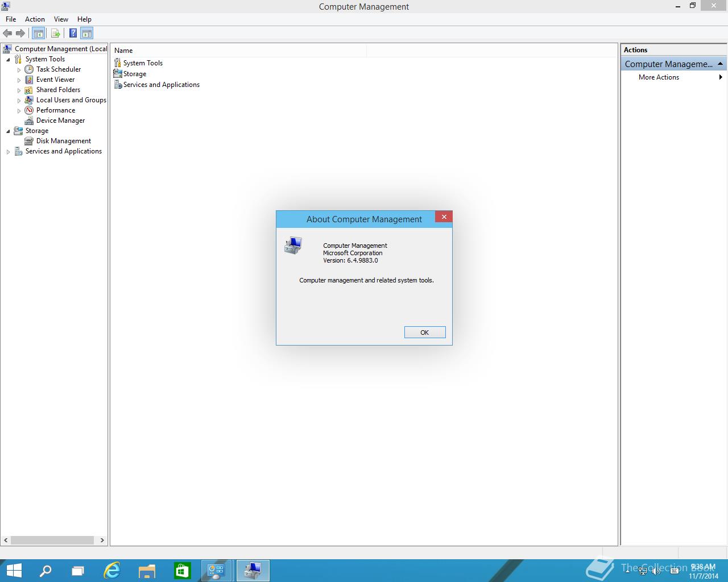Click System Tools icon in the center list

tap(118, 63)
